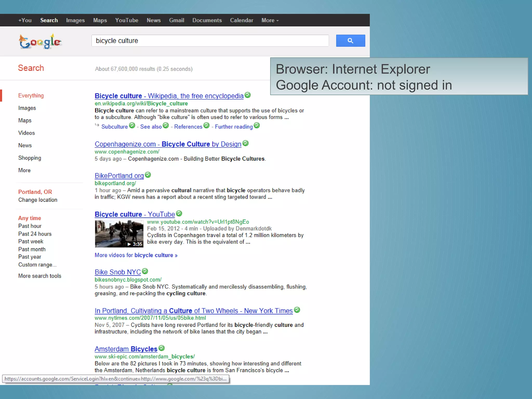Limit results to Past month
The width and height of the screenshot is (532, 399).
[32, 249]
